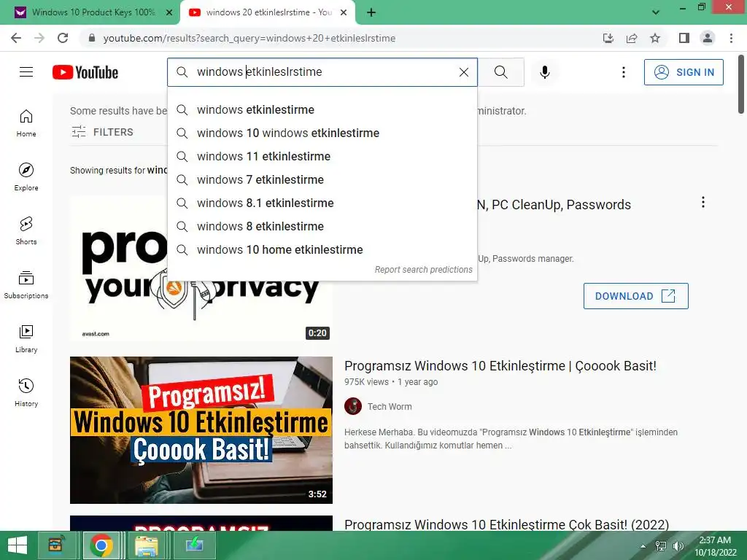Click inside the YouTube search input
This screenshot has width=747, height=560.
pos(322,72)
